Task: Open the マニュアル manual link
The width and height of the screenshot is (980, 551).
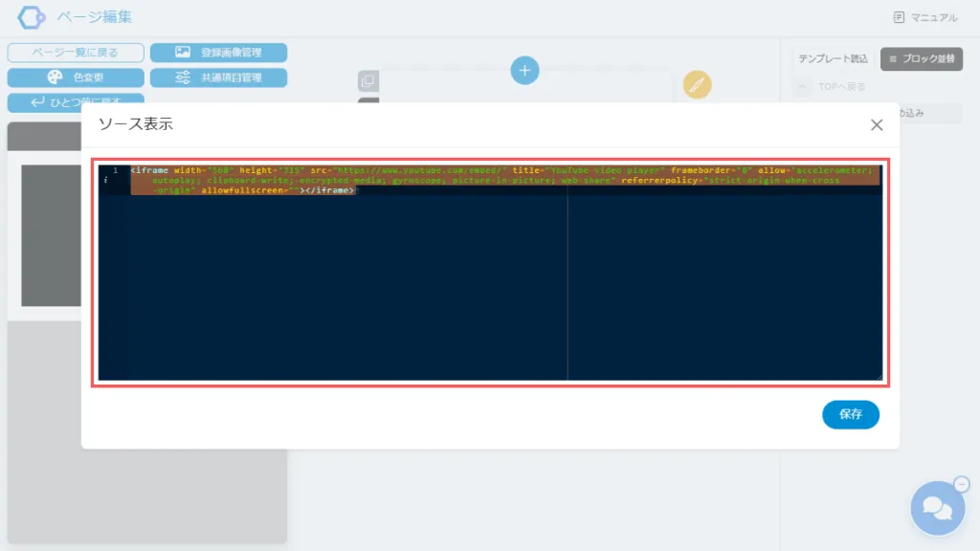Action: click(x=924, y=17)
